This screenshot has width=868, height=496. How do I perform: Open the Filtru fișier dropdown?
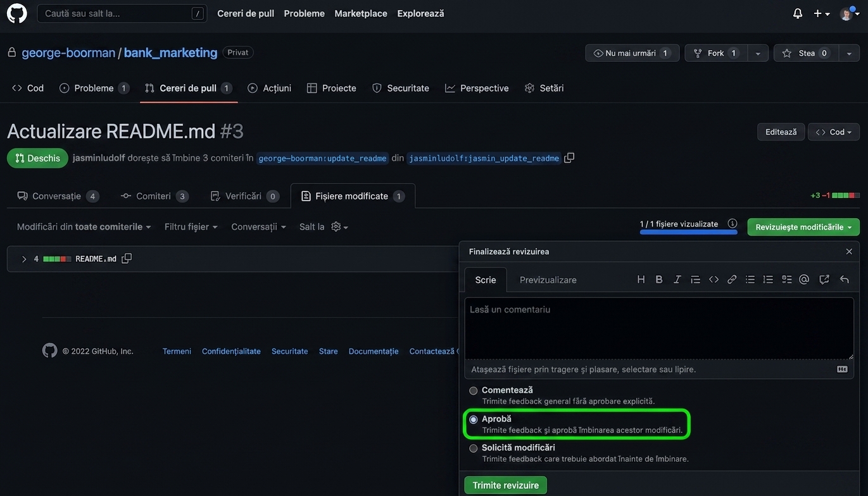click(x=191, y=226)
